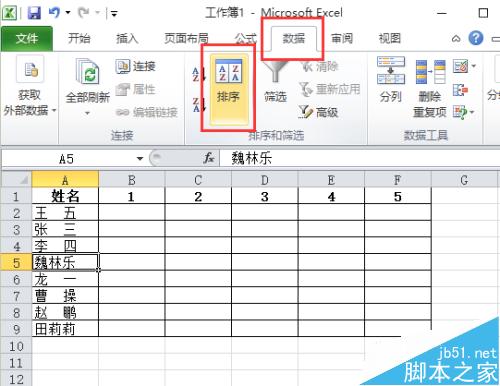Select column D header
The image size is (500, 386).
pyautogui.click(x=265, y=180)
